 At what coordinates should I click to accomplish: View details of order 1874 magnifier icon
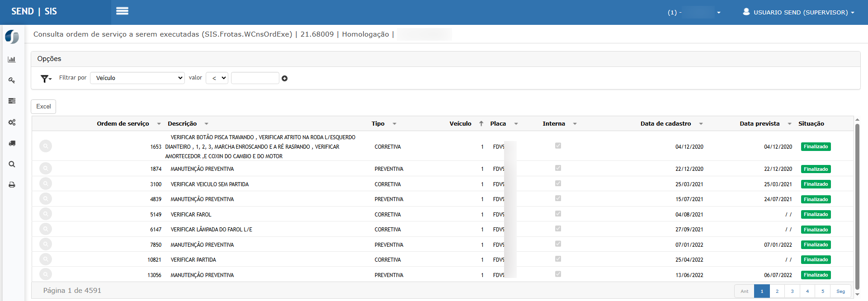click(x=46, y=169)
